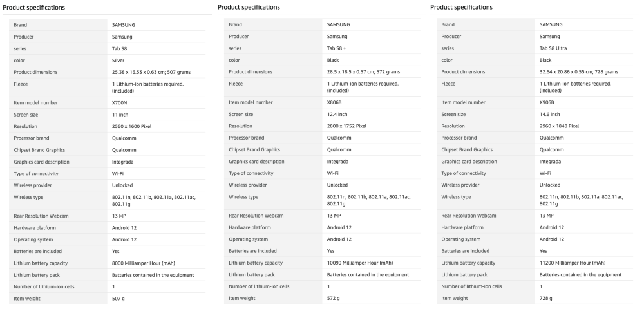
Task: Click the 12.4 inch screen size value
Action: click(x=337, y=114)
